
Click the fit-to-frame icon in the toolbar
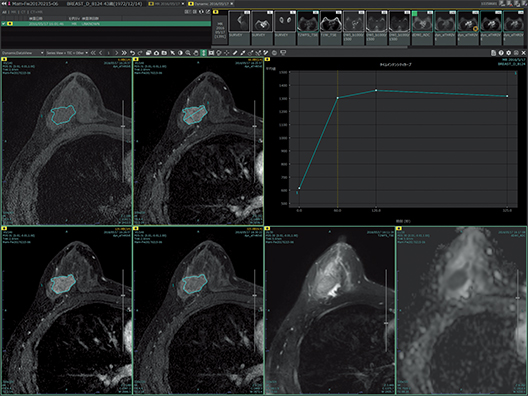211,53
